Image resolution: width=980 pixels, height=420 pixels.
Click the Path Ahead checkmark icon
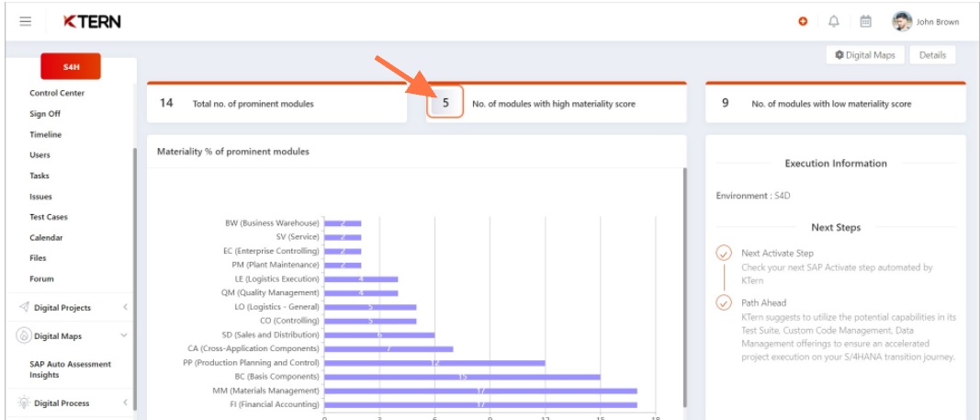[724, 302]
